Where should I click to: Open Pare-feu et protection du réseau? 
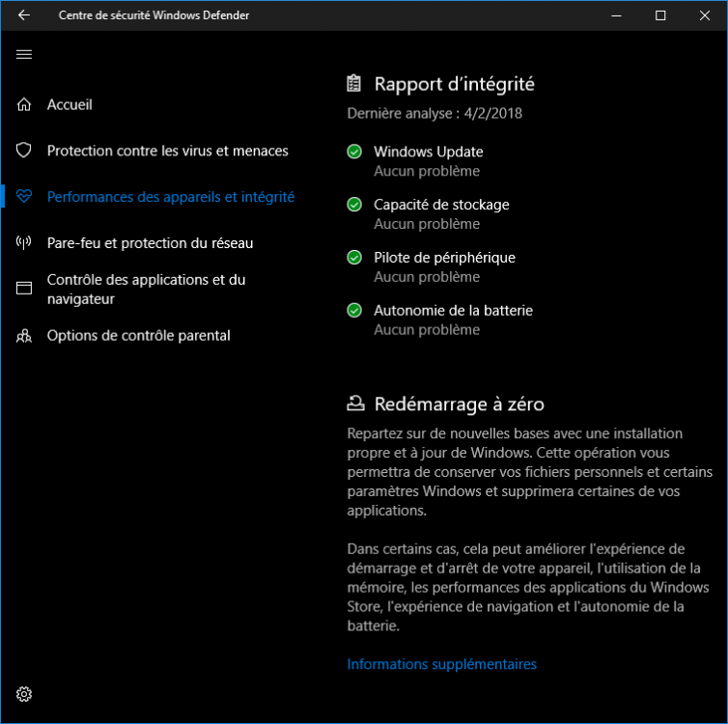click(x=150, y=243)
